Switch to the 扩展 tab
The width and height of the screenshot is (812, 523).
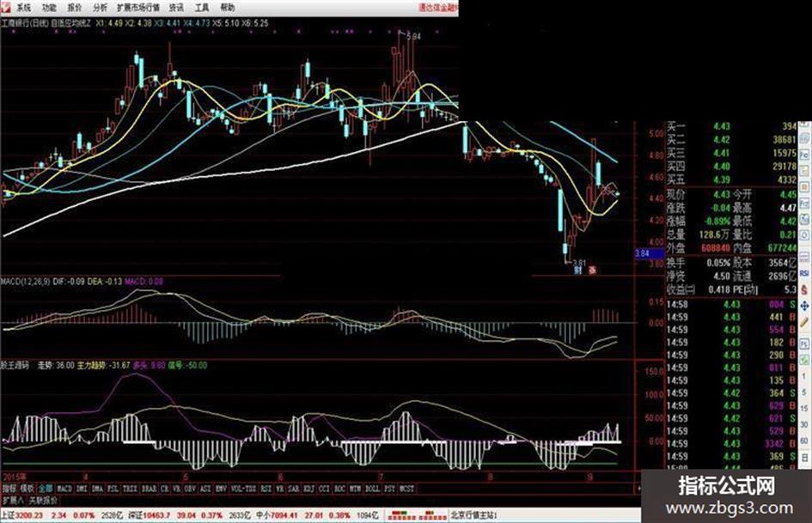[12, 500]
